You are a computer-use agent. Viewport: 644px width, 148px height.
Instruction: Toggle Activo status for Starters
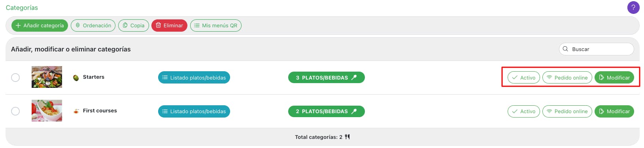[x=524, y=78]
